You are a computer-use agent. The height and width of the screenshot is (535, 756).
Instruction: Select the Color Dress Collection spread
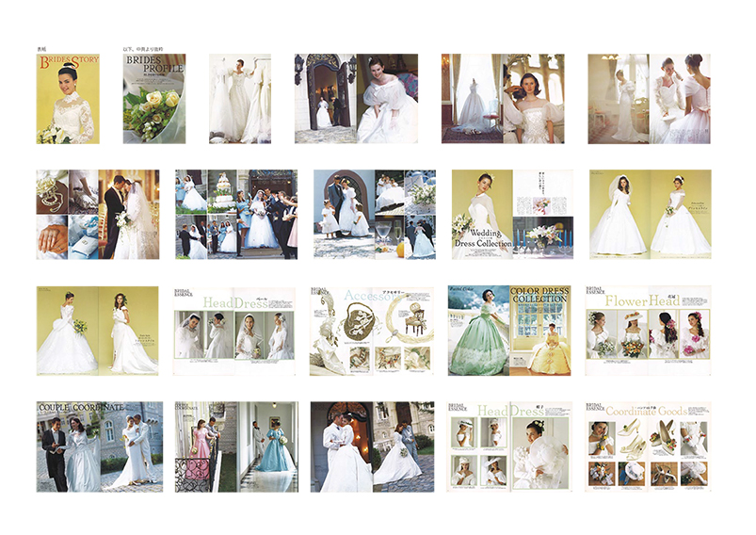[x=509, y=331]
